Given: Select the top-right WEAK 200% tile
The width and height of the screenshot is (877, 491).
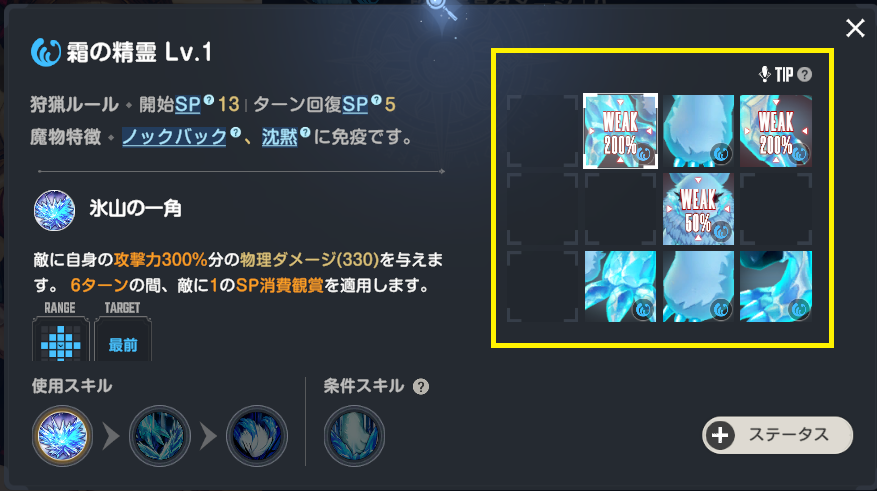Looking at the screenshot, I should coord(776,131).
